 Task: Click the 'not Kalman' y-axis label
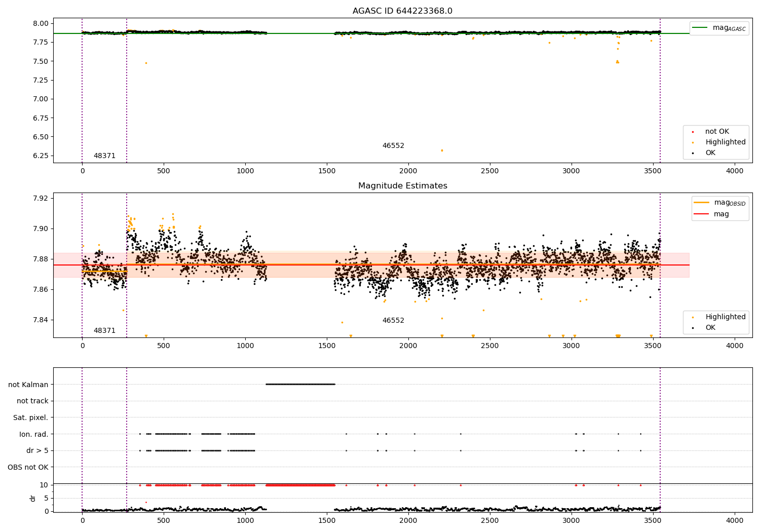coord(28,385)
